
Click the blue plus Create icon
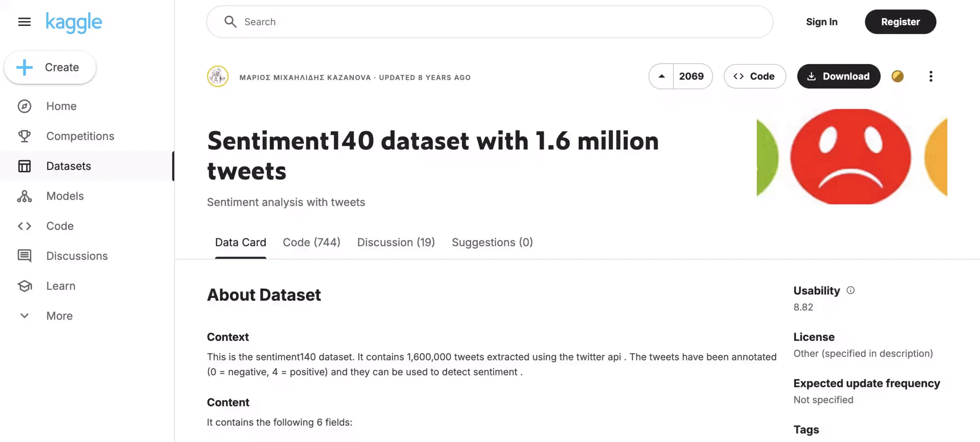coord(24,67)
